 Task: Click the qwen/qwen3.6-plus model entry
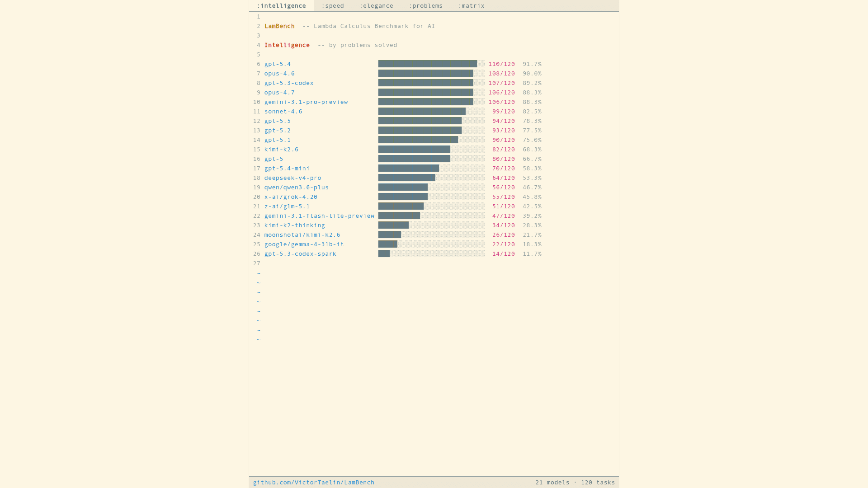pos(297,188)
